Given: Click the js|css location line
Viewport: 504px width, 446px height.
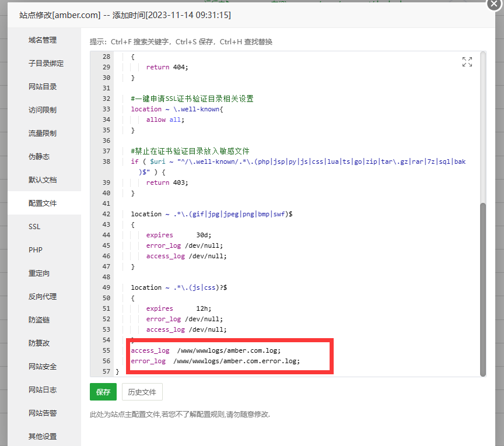Looking at the screenshot, I should pyautogui.click(x=178, y=287).
